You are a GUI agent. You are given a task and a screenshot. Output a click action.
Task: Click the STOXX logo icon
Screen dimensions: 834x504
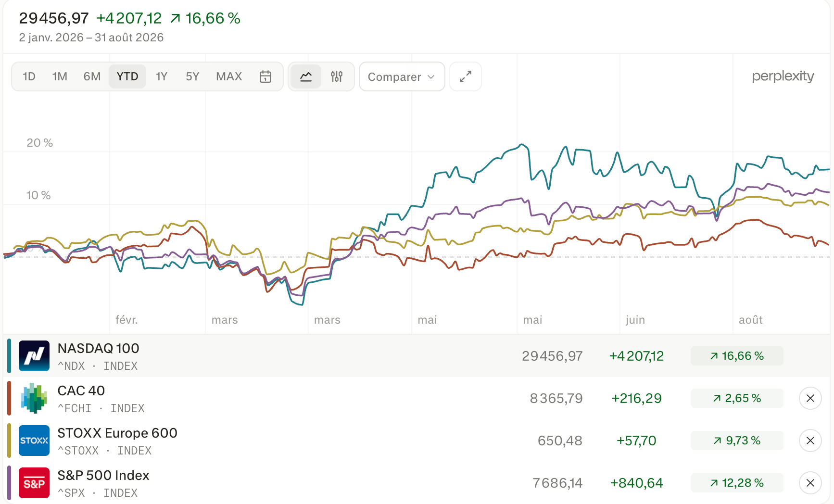pos(34,441)
